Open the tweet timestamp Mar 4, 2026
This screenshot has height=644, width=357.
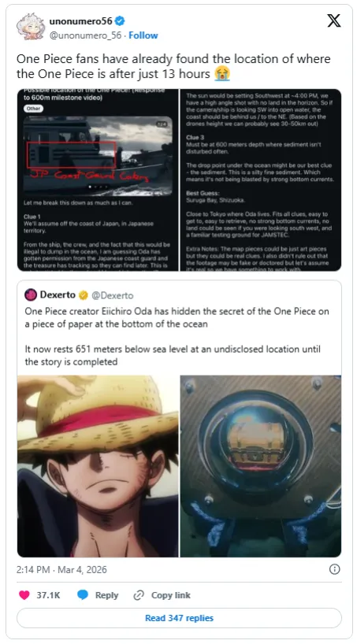[x=61, y=569]
